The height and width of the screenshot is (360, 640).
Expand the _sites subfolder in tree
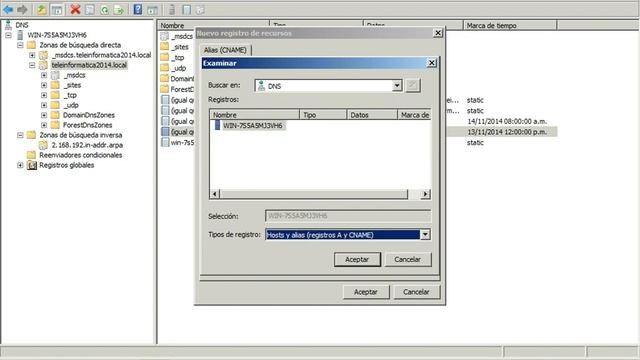point(44,85)
